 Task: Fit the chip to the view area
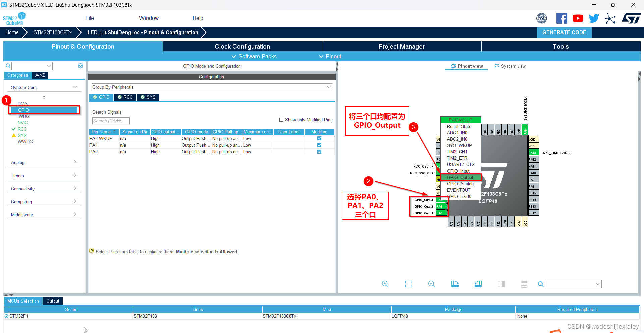pos(409,284)
